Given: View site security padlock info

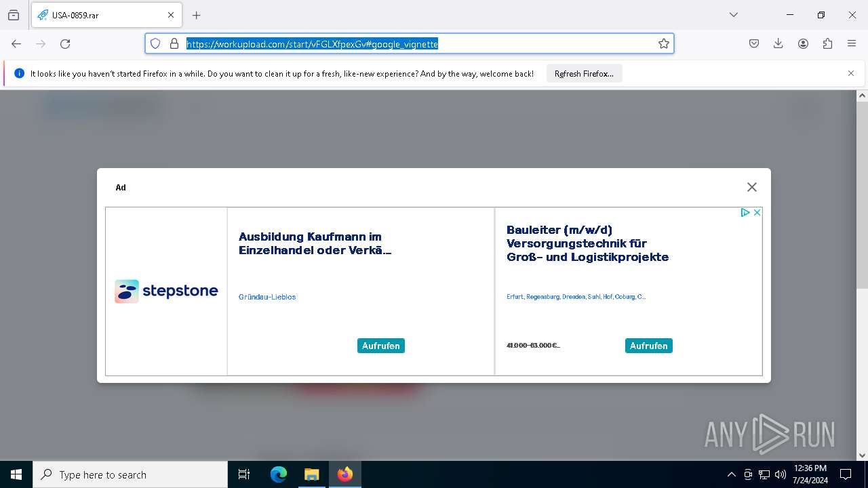Looking at the screenshot, I should tap(174, 43).
